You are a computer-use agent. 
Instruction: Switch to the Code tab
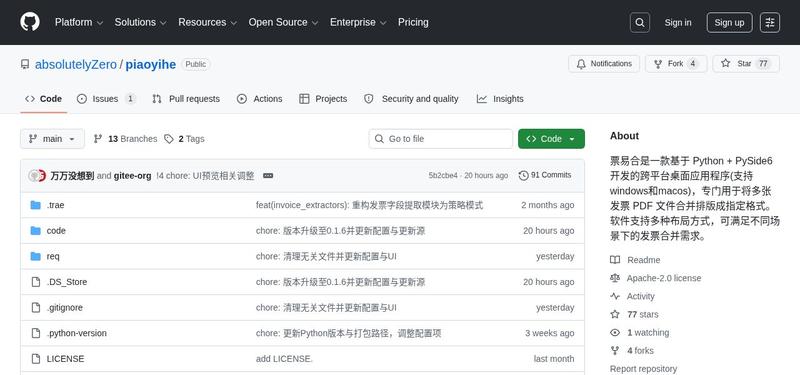point(43,99)
